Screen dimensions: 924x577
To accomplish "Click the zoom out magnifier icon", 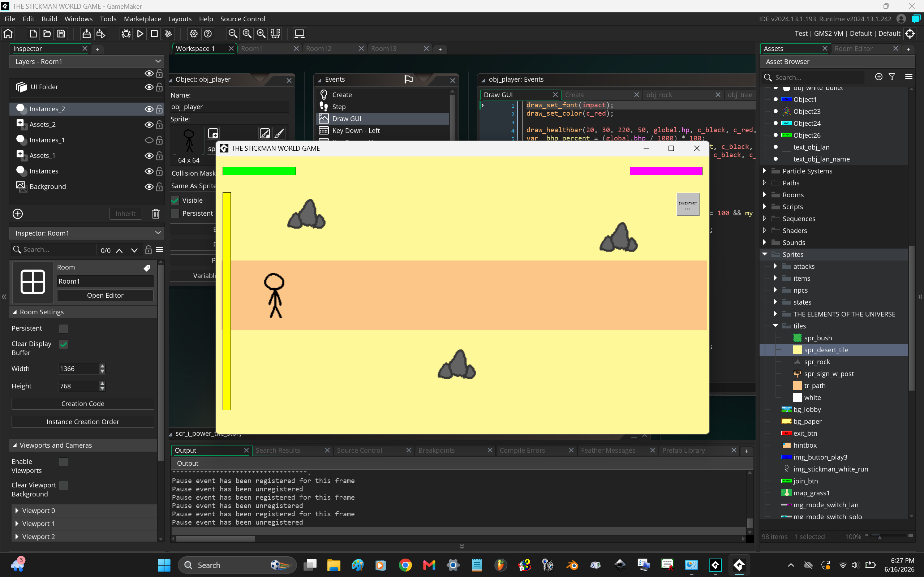I will [233, 34].
